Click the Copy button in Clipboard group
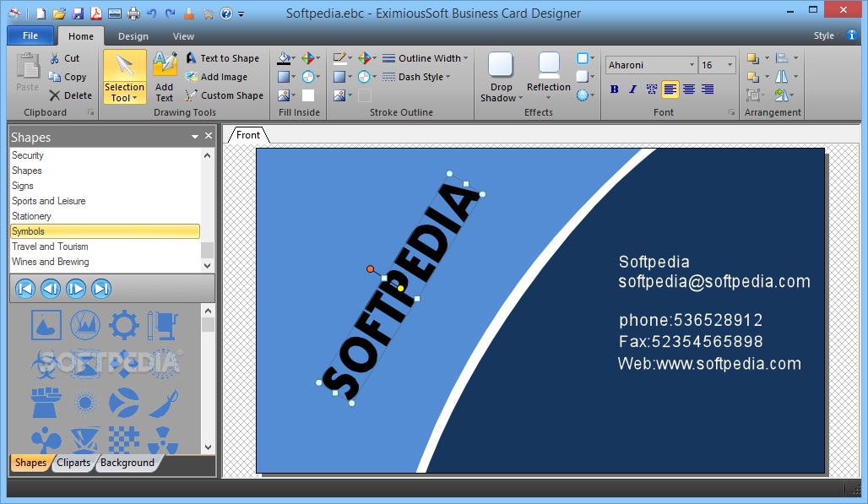Image resolution: width=868 pixels, height=504 pixels. click(68, 77)
